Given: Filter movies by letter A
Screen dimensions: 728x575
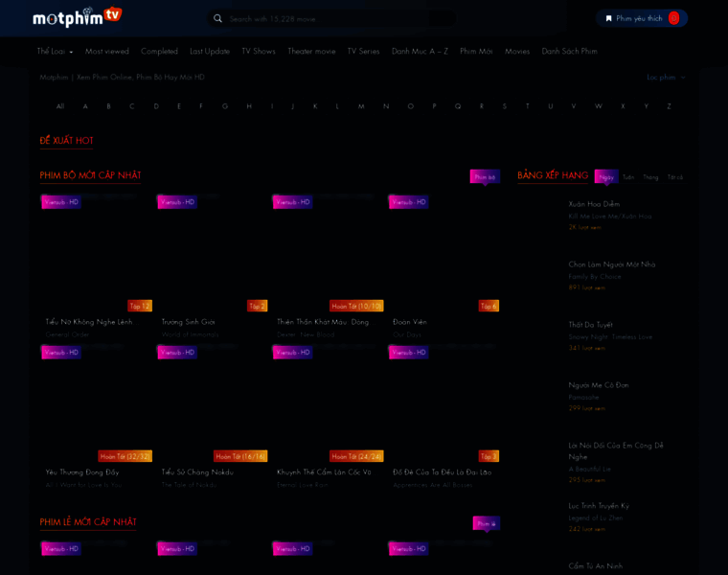Looking at the screenshot, I should (x=85, y=106).
